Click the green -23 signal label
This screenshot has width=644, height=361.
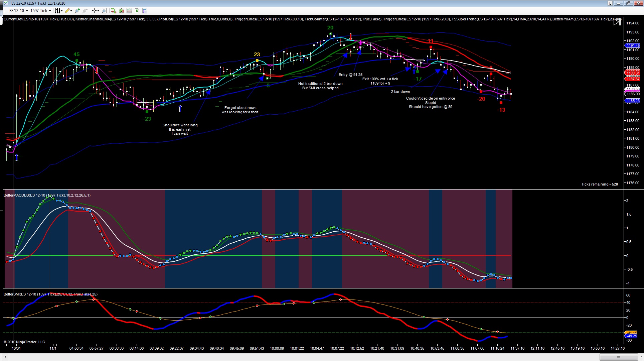point(147,119)
